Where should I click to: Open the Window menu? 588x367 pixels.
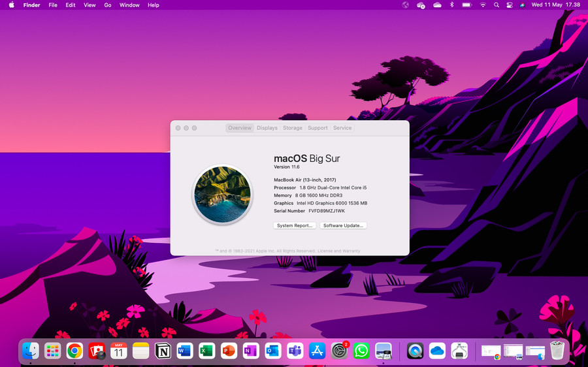pos(129,5)
